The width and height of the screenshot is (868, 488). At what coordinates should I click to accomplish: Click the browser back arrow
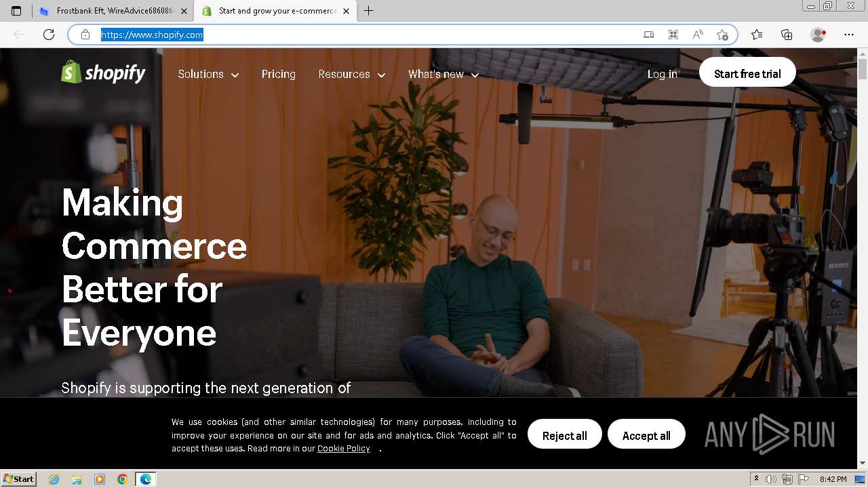click(x=19, y=35)
